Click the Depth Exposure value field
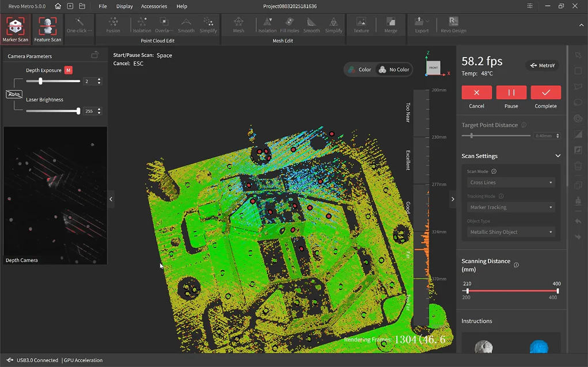Image resolution: width=588 pixels, height=367 pixels. [89, 82]
